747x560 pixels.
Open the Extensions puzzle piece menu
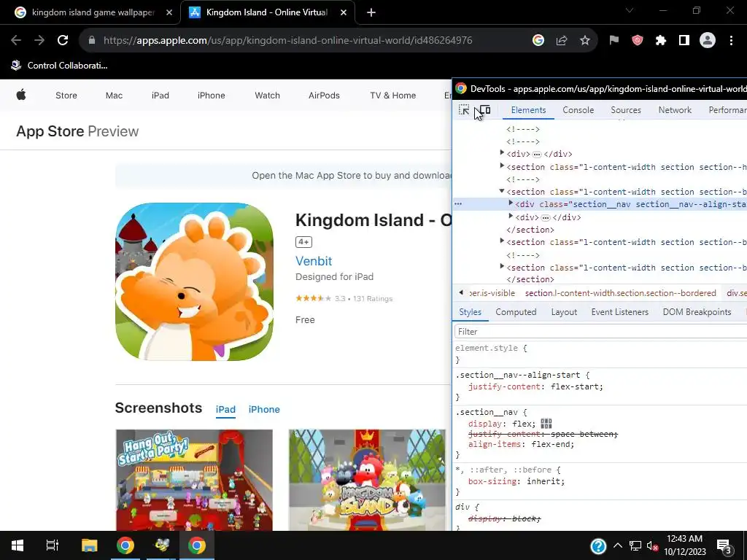point(660,41)
